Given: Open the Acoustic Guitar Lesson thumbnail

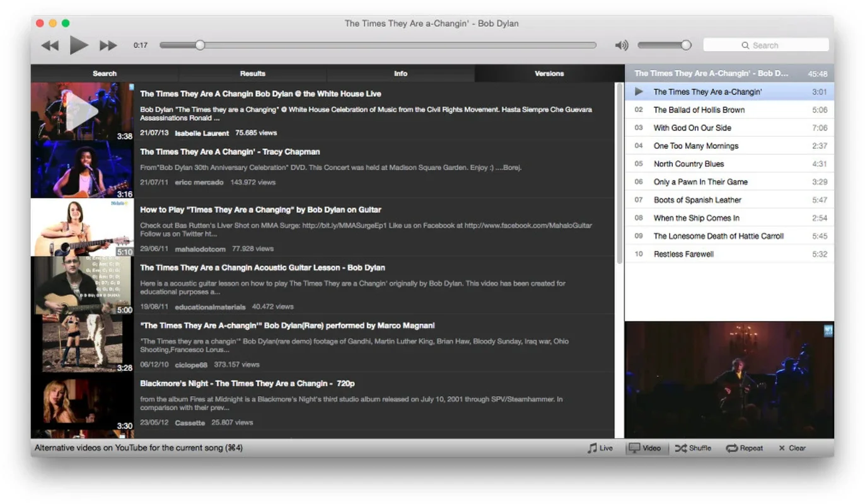Looking at the screenshot, I should [x=83, y=285].
